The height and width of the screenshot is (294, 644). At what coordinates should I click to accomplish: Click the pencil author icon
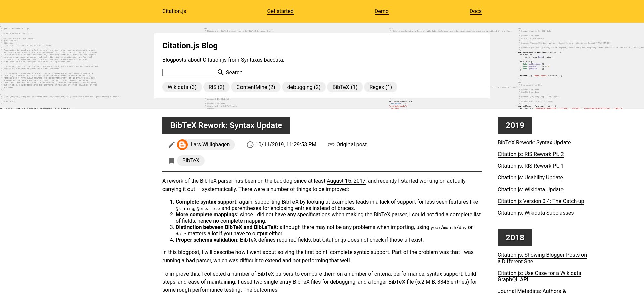(x=171, y=145)
